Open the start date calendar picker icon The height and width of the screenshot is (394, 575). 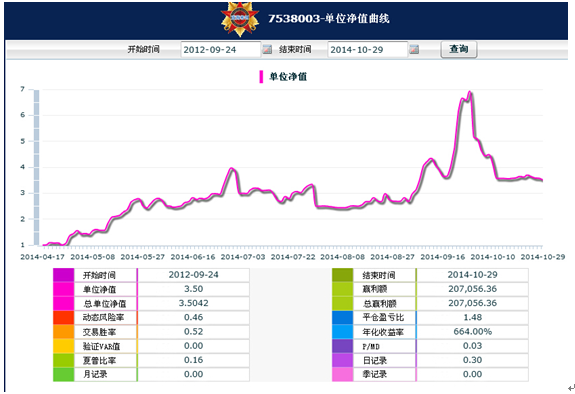[x=267, y=49]
